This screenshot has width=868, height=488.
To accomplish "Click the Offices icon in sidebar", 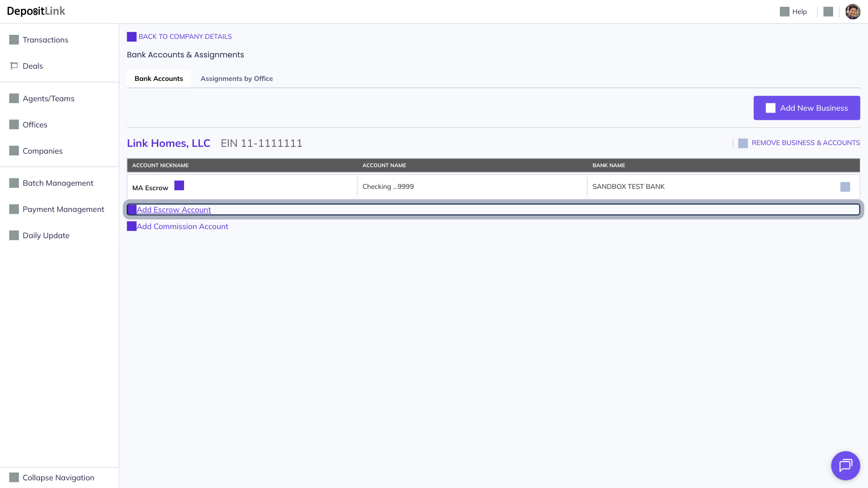I will [x=14, y=125].
